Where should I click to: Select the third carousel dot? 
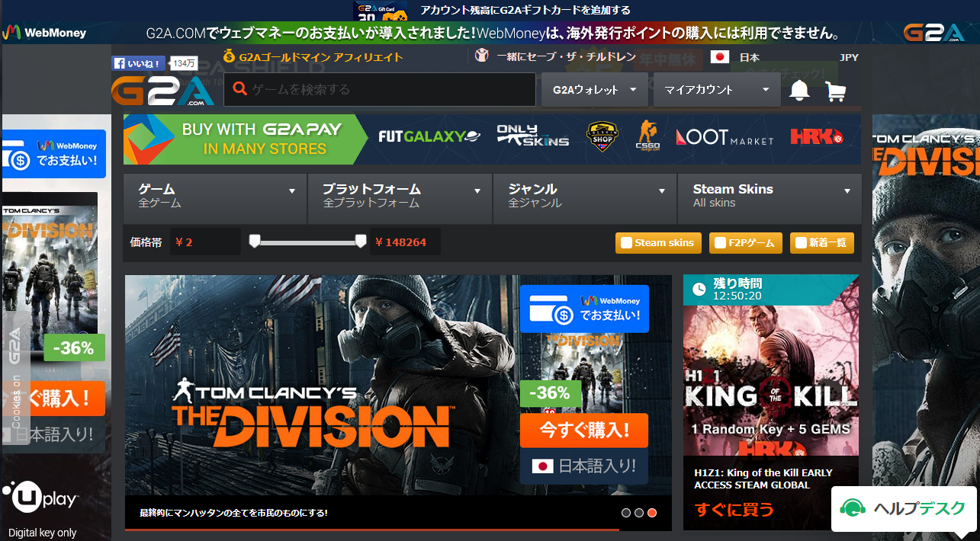tap(652, 513)
